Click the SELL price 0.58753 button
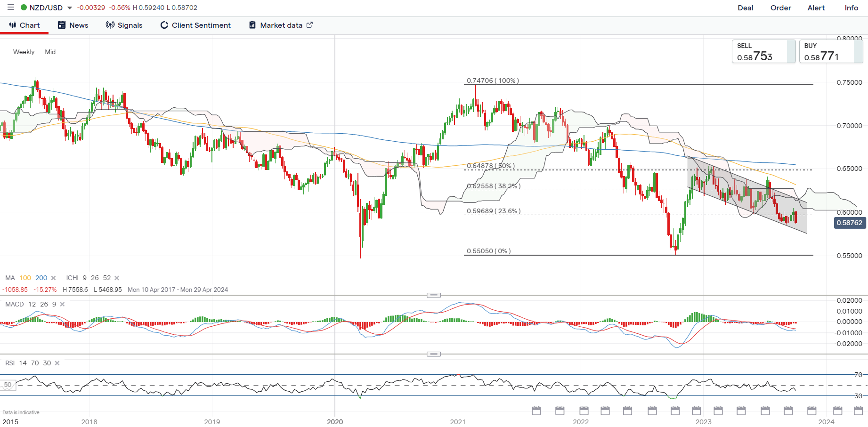 (x=763, y=51)
